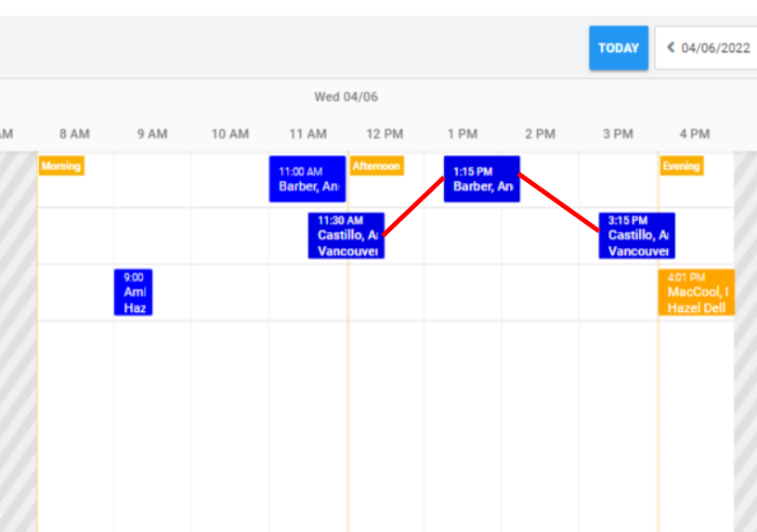Click the 12 PM column header
757x532 pixels.
tap(385, 134)
